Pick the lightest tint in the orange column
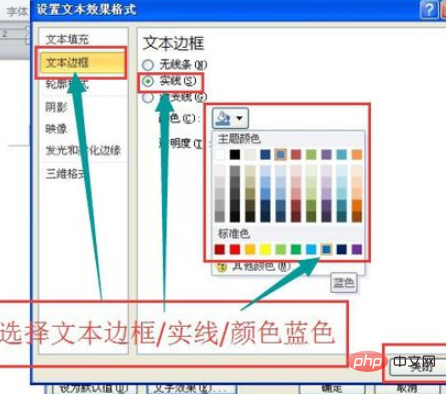Image resolution: width=446 pixels, height=394 pixels. (x=357, y=171)
